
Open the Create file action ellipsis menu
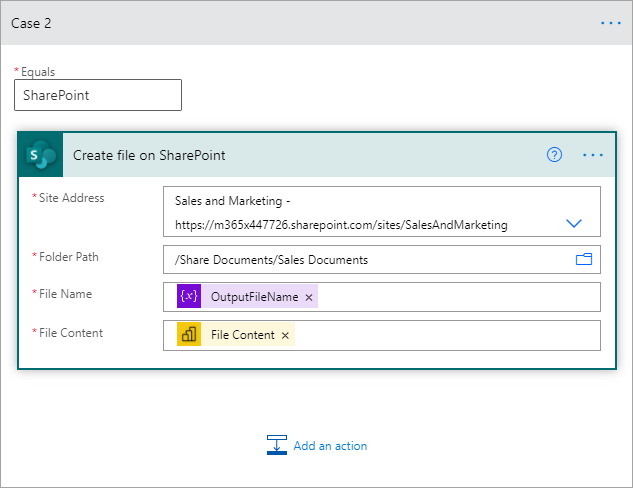(x=593, y=155)
